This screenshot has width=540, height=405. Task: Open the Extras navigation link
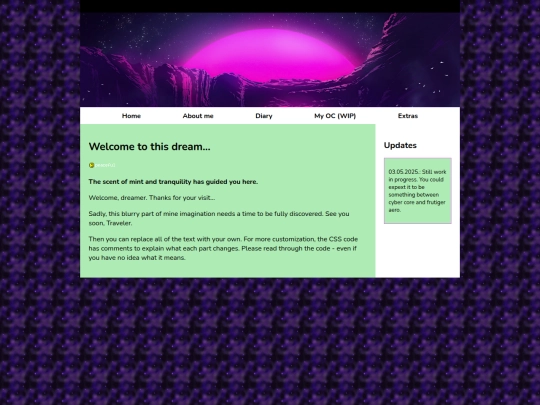[x=408, y=116]
